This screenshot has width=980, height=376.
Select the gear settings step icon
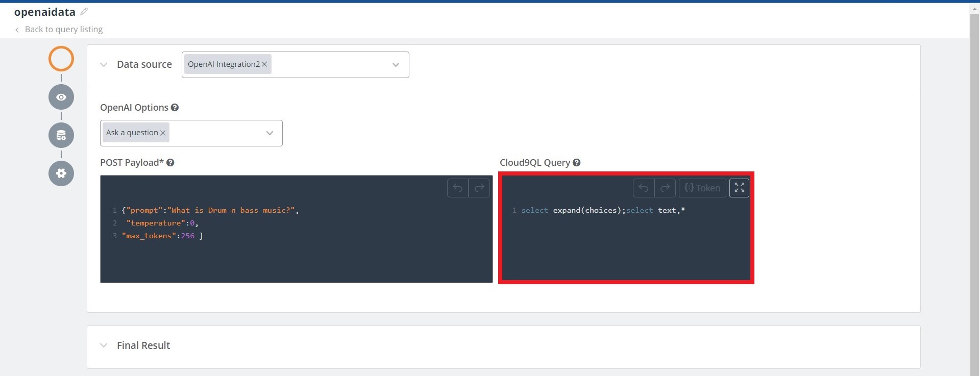click(61, 173)
